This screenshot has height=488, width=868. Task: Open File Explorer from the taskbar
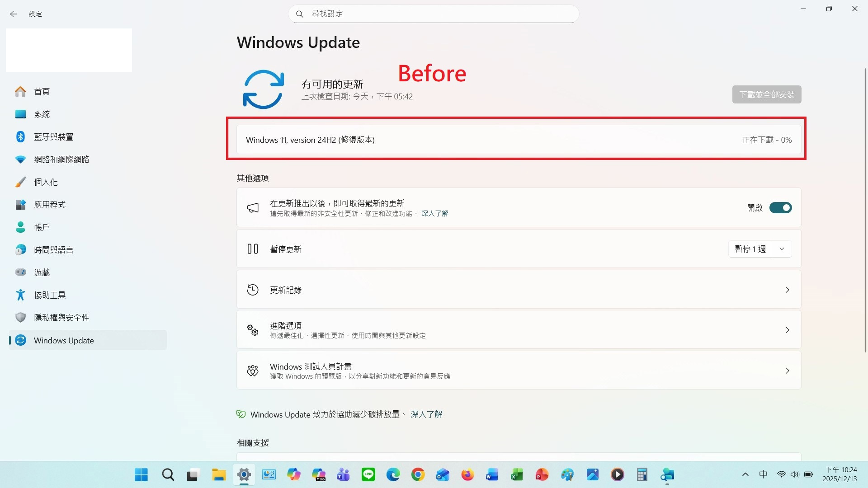click(x=219, y=474)
